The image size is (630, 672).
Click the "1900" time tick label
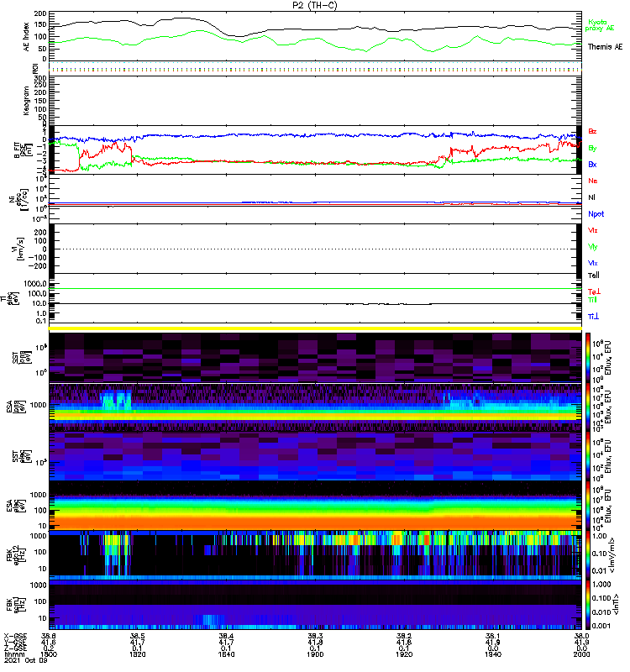[315, 654]
